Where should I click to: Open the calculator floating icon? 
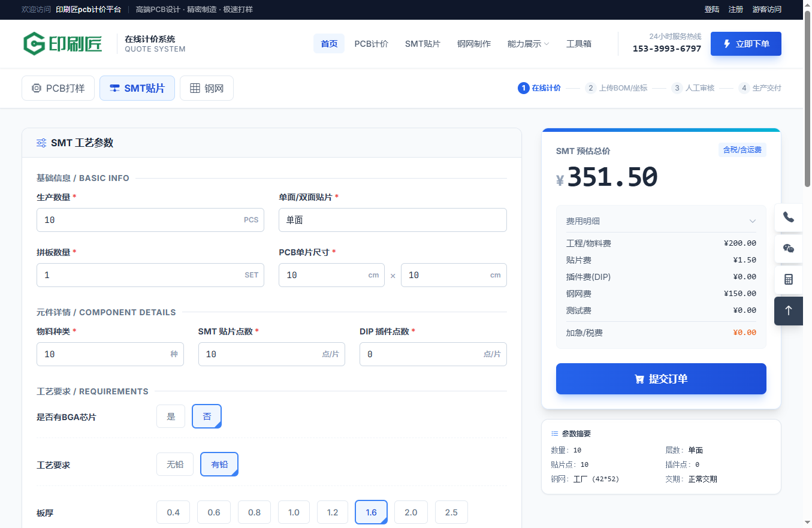pyautogui.click(x=788, y=280)
